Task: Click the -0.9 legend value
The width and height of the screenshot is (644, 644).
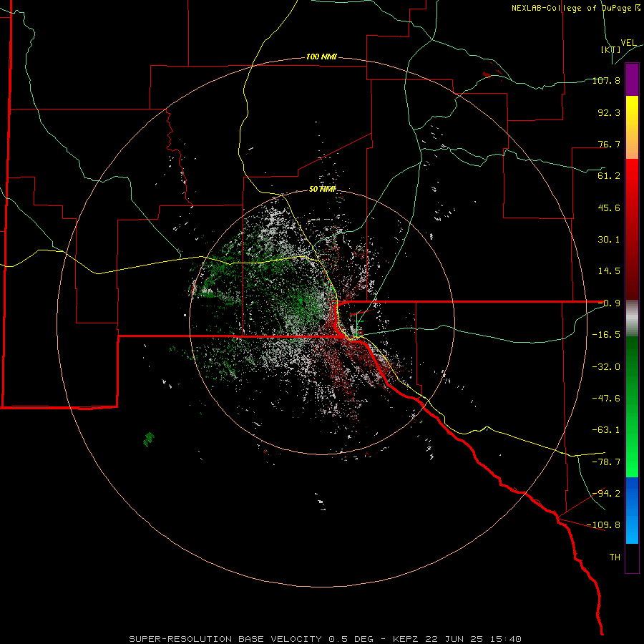Action: click(609, 303)
